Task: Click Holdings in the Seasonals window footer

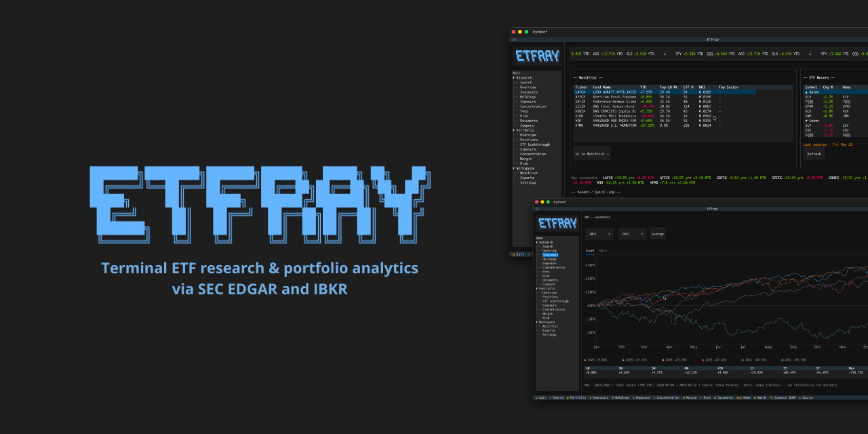Action: (x=620, y=397)
